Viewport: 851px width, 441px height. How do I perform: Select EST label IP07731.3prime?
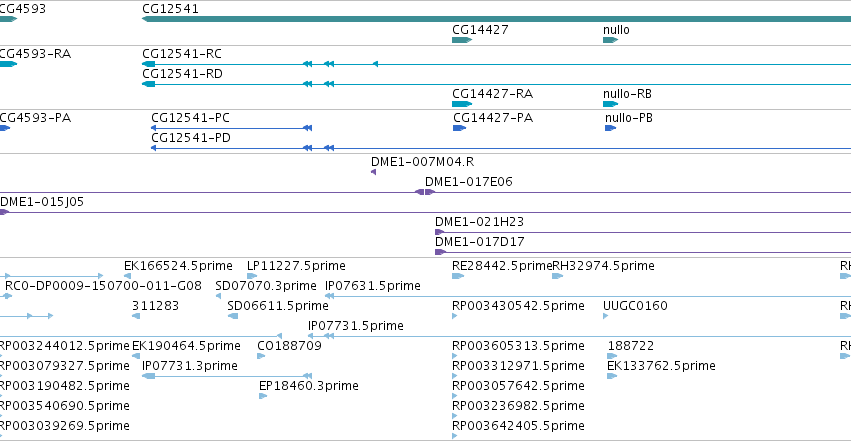(190, 366)
